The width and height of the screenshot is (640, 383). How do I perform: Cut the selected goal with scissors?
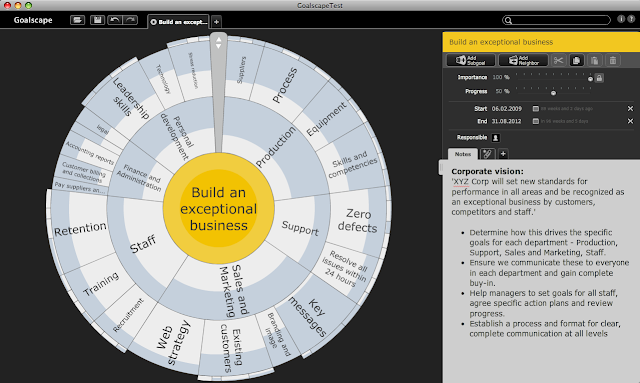(558, 60)
